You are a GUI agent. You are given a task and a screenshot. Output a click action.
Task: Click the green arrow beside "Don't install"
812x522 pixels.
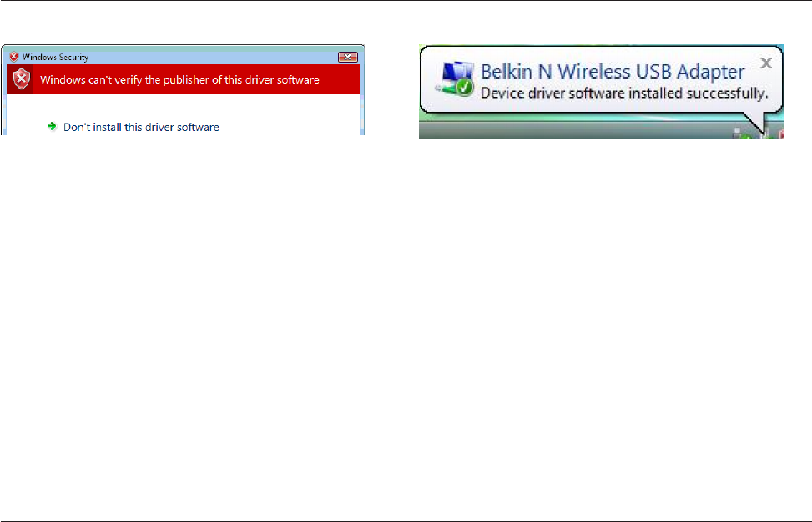(x=52, y=126)
